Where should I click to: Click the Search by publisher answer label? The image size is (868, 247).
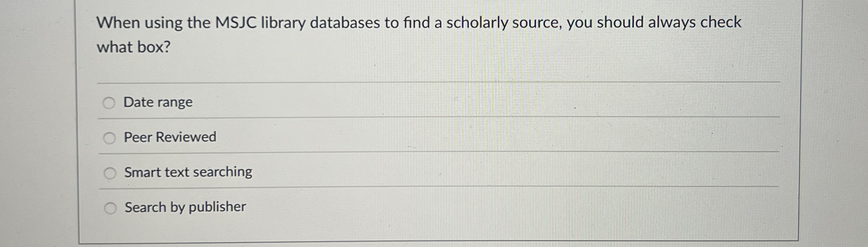(x=185, y=207)
